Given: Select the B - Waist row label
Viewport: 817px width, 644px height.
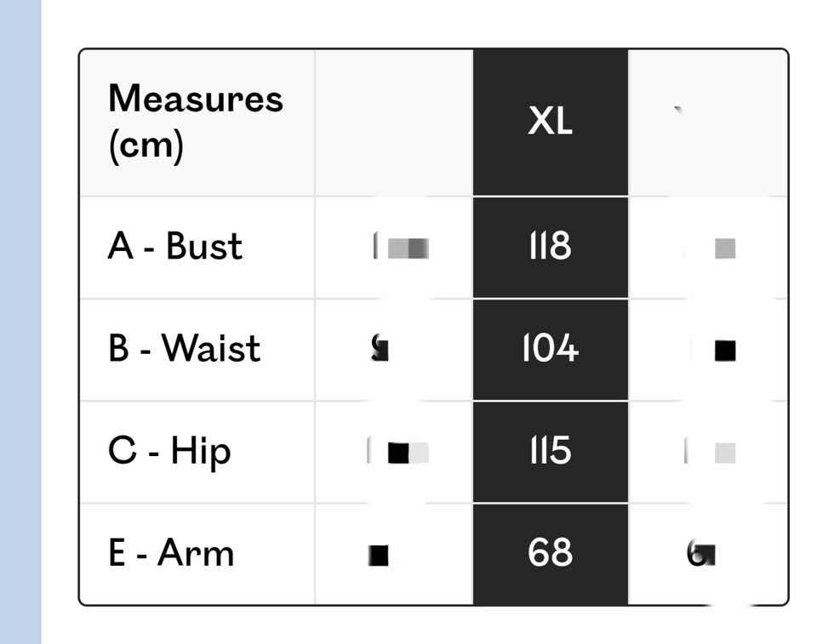Looking at the screenshot, I should coord(184,349).
